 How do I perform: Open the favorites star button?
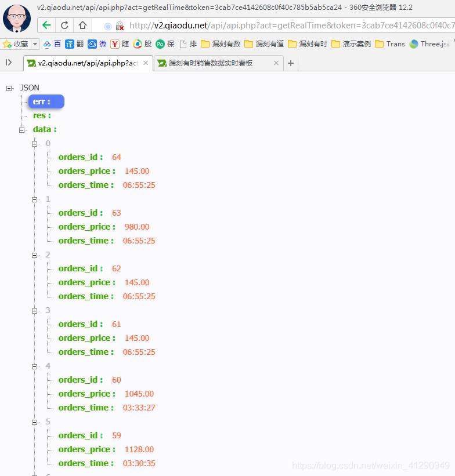click(16, 44)
